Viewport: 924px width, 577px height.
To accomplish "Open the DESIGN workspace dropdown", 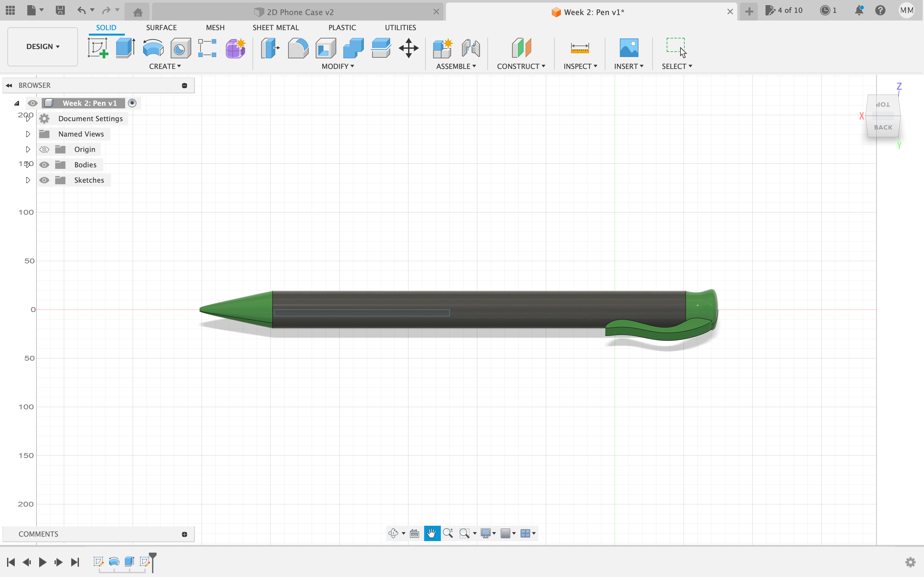I will coord(43,46).
